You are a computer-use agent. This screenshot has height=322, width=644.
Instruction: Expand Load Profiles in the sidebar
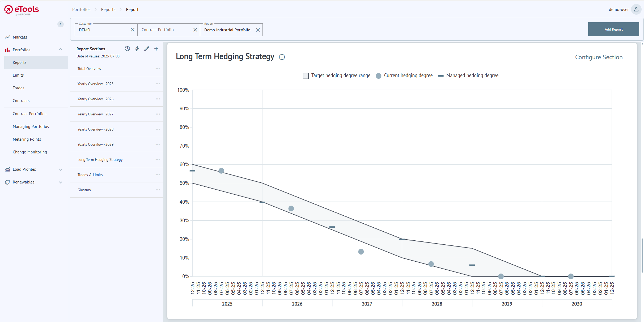tap(61, 169)
